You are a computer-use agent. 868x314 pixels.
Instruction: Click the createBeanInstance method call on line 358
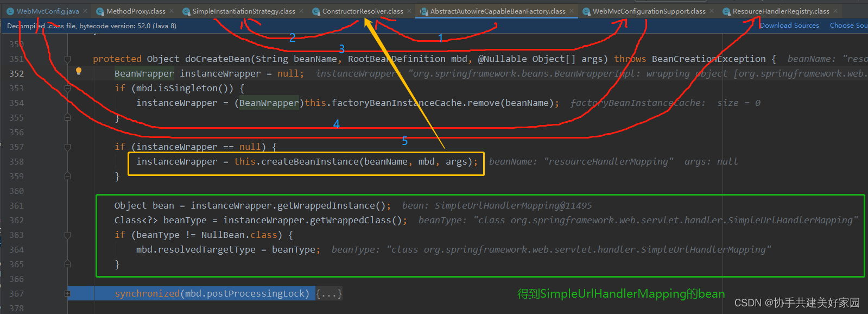[x=310, y=161]
